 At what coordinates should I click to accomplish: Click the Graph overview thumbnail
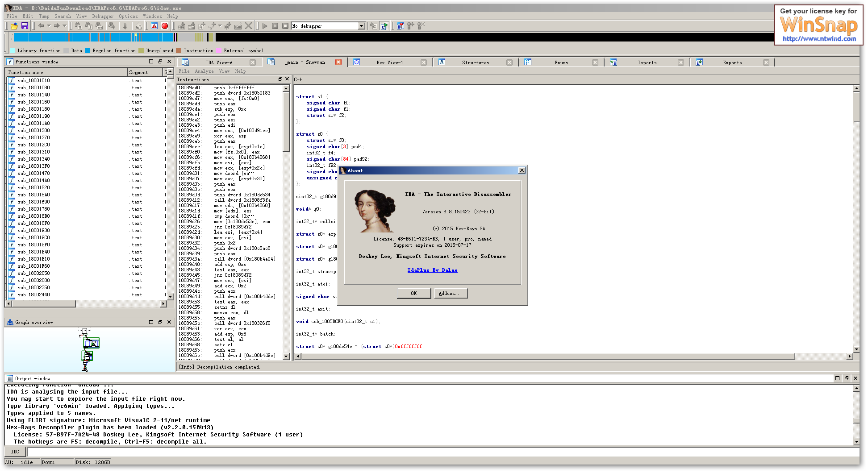coord(89,350)
